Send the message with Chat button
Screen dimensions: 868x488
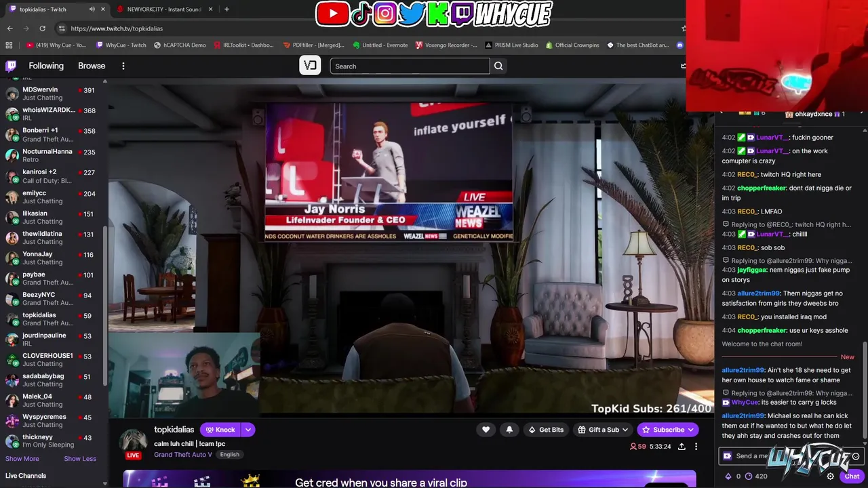(852, 476)
